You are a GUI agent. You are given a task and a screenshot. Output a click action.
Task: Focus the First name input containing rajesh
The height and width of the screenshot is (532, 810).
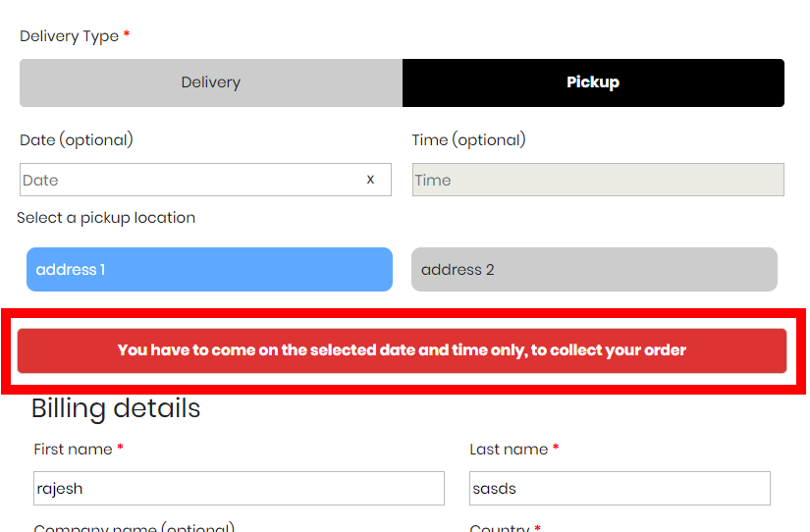(x=239, y=489)
